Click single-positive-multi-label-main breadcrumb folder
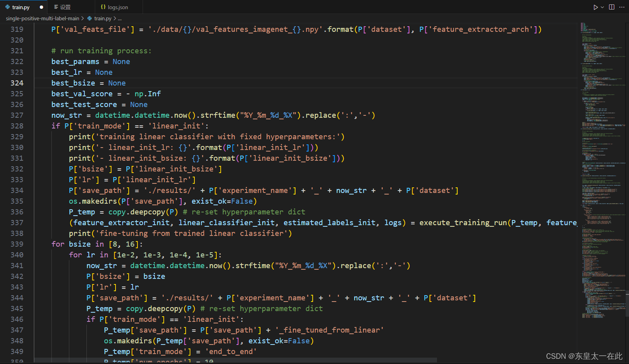Screen dimensions: 629x364 pos(42,18)
